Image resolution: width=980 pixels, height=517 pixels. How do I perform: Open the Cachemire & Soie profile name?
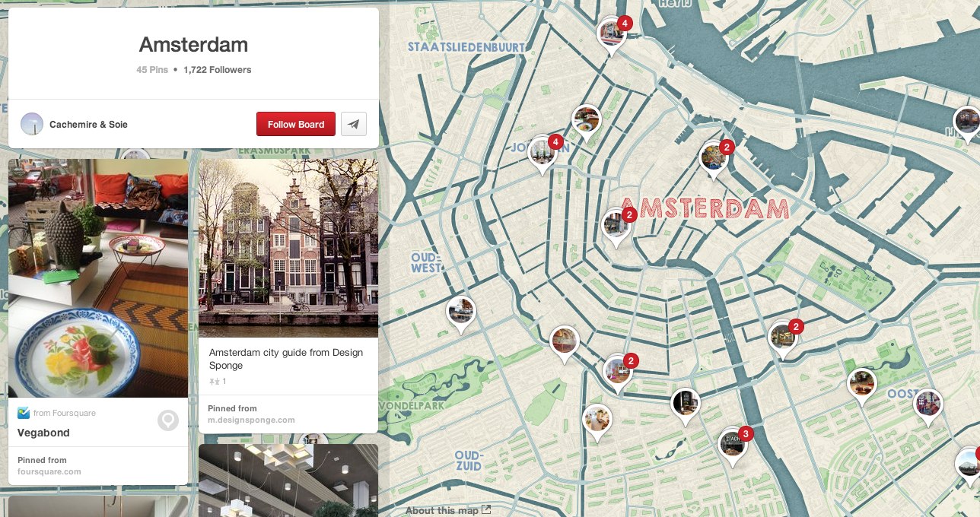coord(88,125)
